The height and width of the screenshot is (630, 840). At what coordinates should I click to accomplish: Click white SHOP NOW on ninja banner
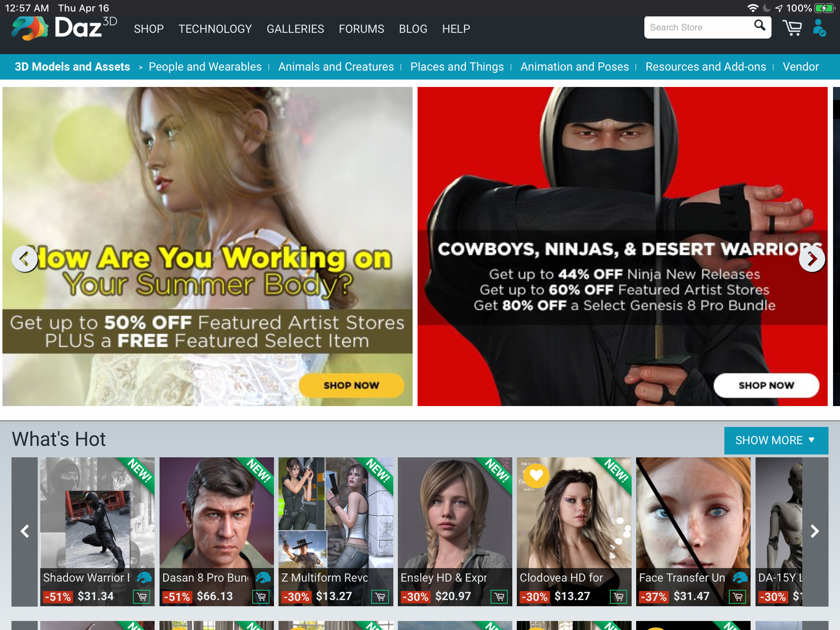(x=766, y=385)
